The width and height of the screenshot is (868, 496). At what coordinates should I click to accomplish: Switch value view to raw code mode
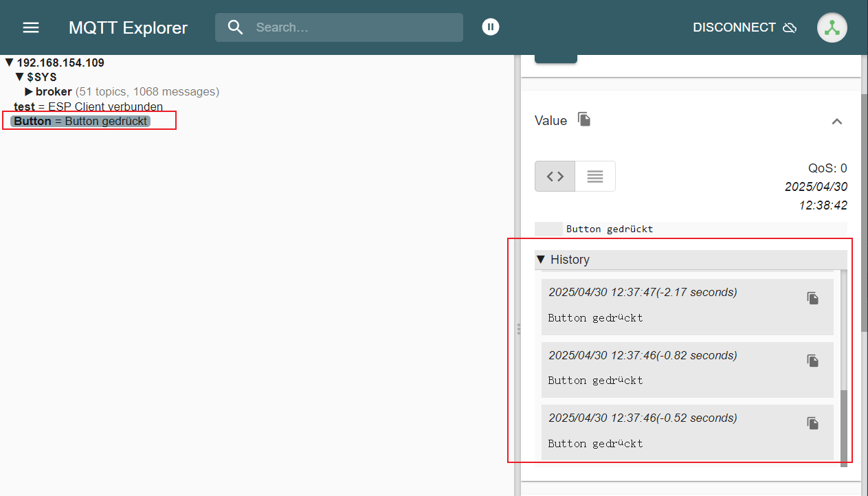pos(555,177)
